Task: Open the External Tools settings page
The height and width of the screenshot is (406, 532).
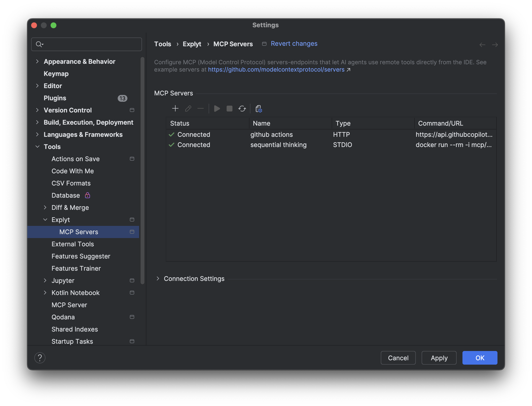Action: click(72, 244)
